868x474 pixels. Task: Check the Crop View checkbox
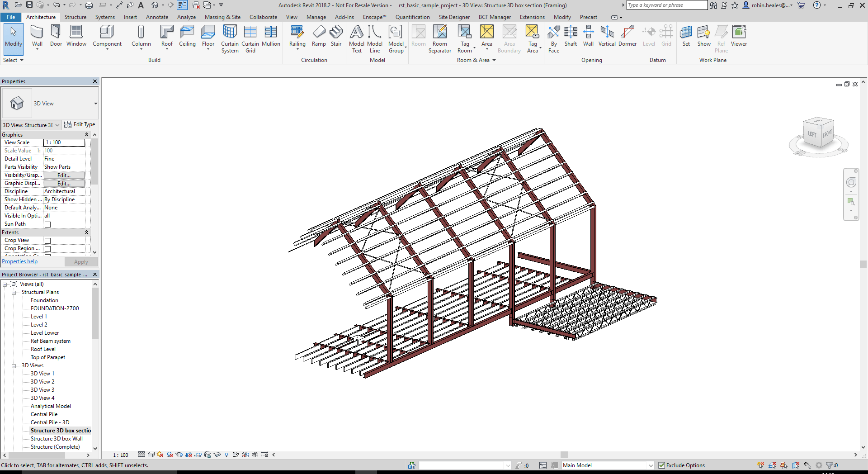coord(47,241)
